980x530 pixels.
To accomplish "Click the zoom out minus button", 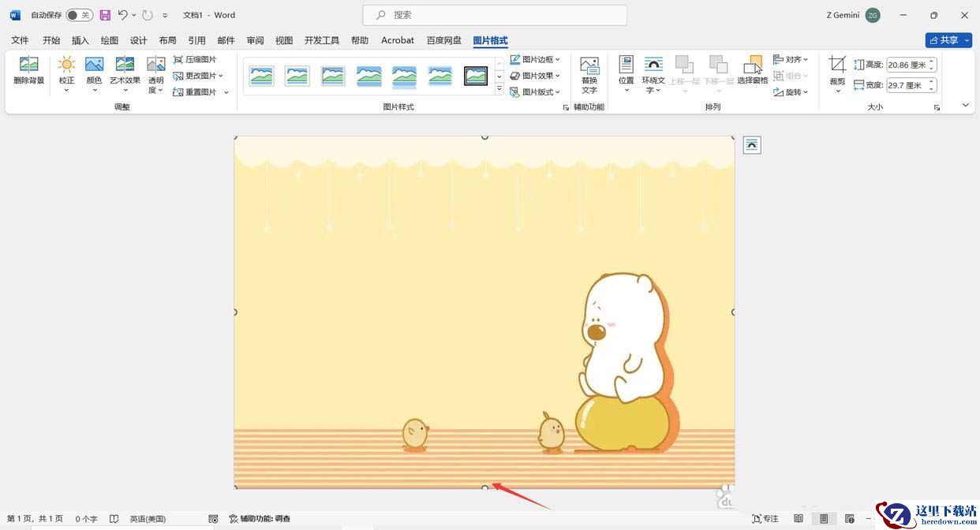I will tap(870, 519).
